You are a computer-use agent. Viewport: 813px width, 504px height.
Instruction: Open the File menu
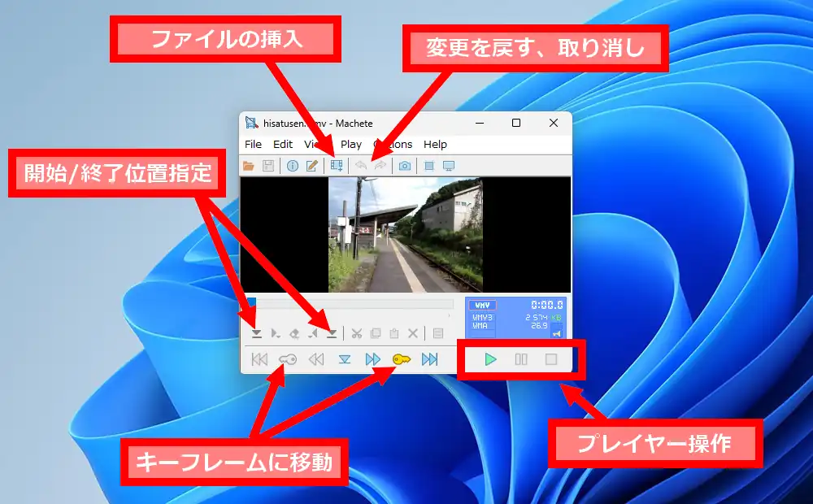[253, 144]
